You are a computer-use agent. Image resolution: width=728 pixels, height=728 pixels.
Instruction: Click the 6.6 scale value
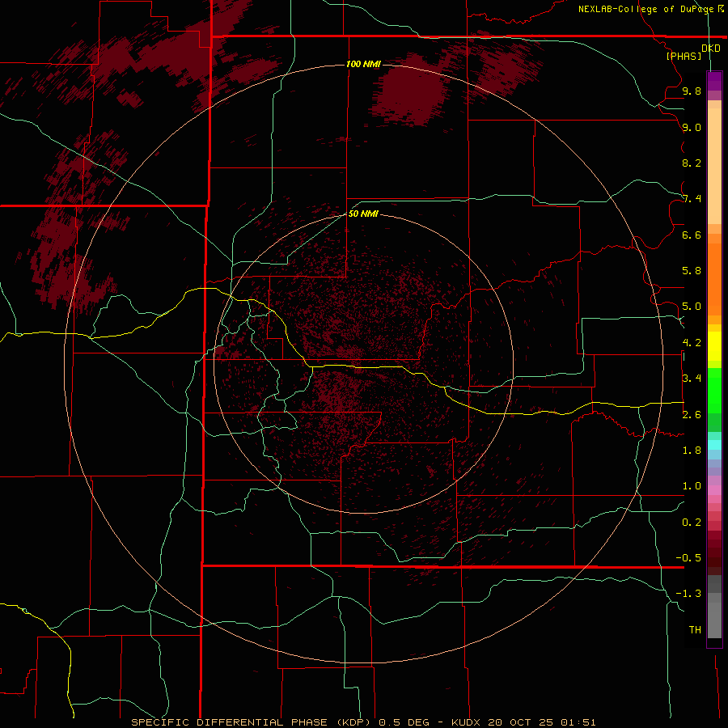[x=692, y=235]
